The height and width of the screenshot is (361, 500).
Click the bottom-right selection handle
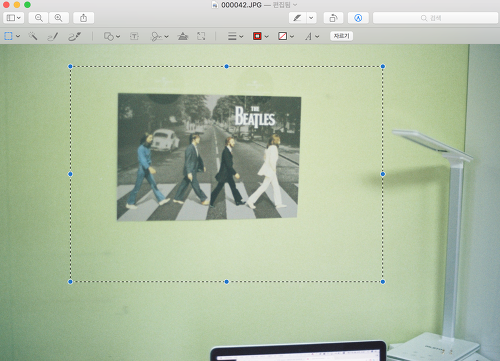click(x=383, y=282)
